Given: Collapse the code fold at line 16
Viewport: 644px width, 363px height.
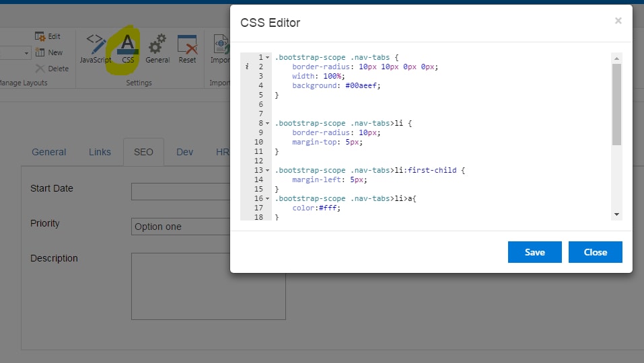Looking at the screenshot, I should click(267, 198).
